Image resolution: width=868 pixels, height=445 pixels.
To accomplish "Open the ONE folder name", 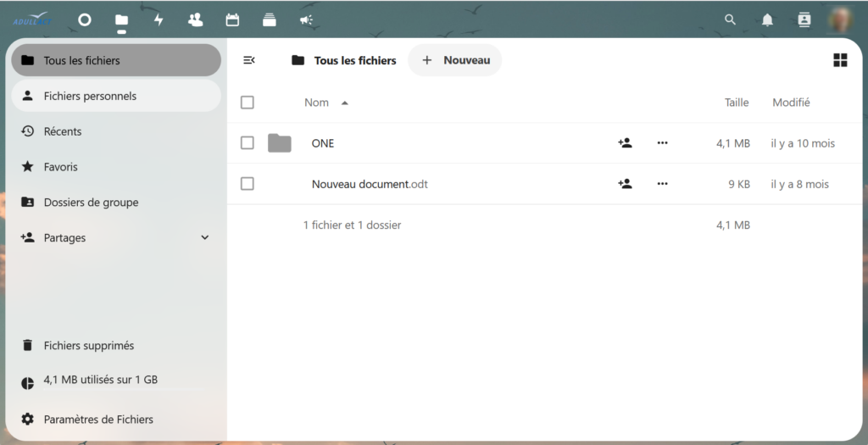I will [323, 143].
